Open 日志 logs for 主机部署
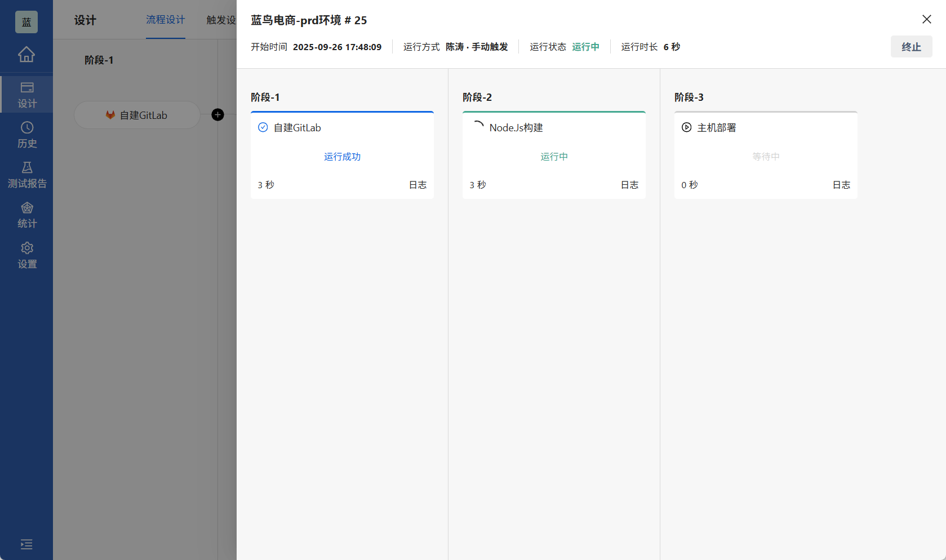Image resolution: width=946 pixels, height=560 pixels. coord(841,184)
